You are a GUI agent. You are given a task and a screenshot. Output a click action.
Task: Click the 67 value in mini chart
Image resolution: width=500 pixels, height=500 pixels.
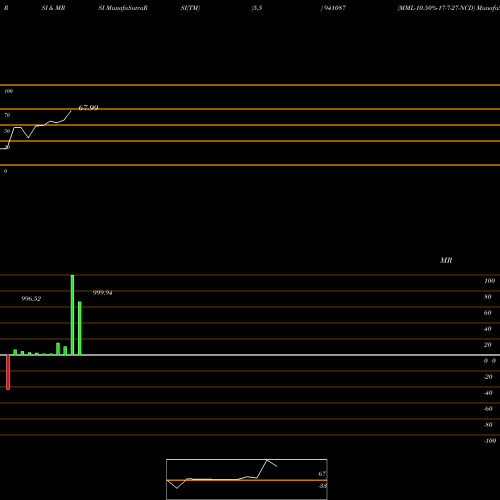pos(322,474)
